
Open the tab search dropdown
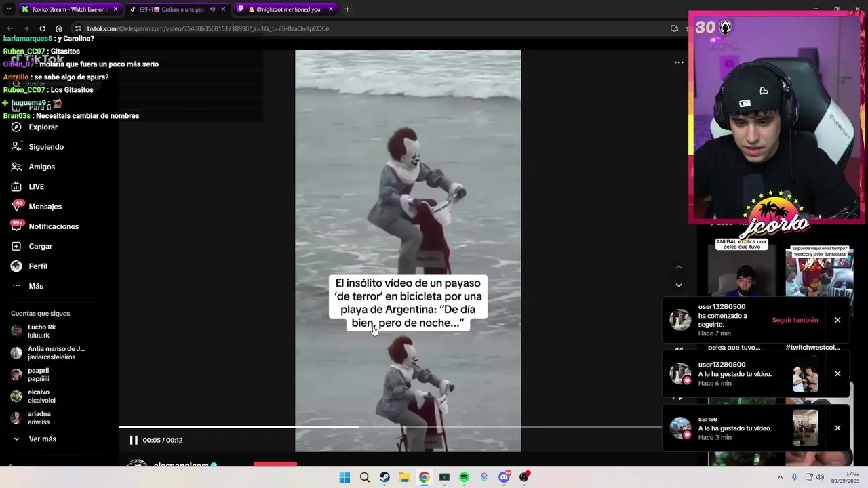(9, 9)
